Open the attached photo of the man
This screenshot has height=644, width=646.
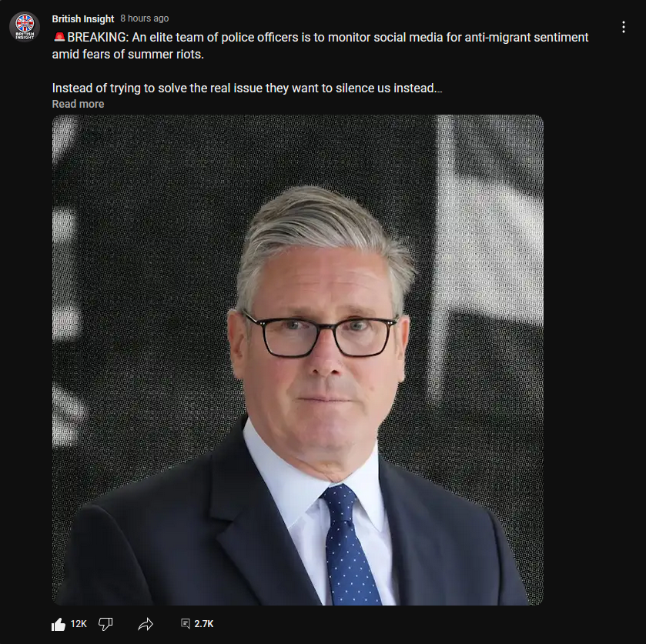(297, 360)
